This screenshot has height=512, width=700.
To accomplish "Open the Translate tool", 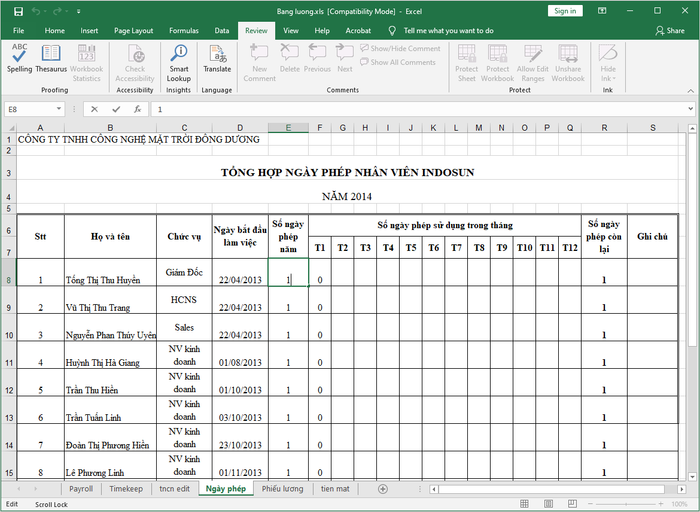I will pos(217,58).
